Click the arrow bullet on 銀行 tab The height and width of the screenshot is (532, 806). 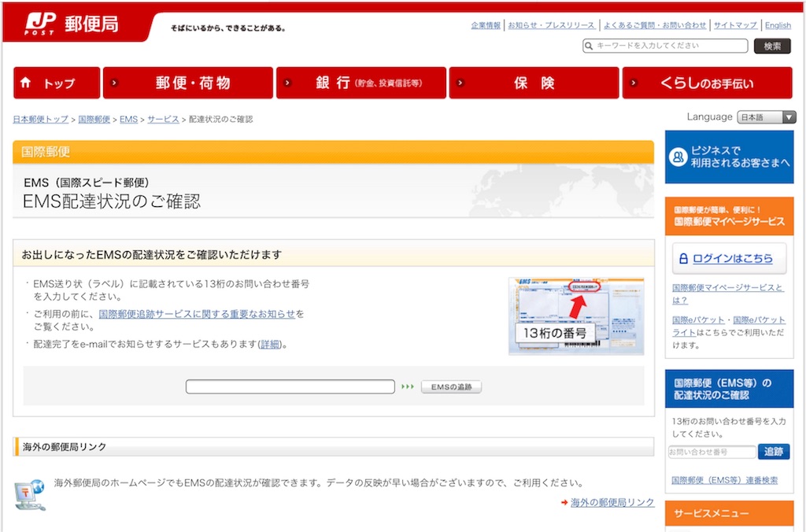pyautogui.click(x=287, y=83)
